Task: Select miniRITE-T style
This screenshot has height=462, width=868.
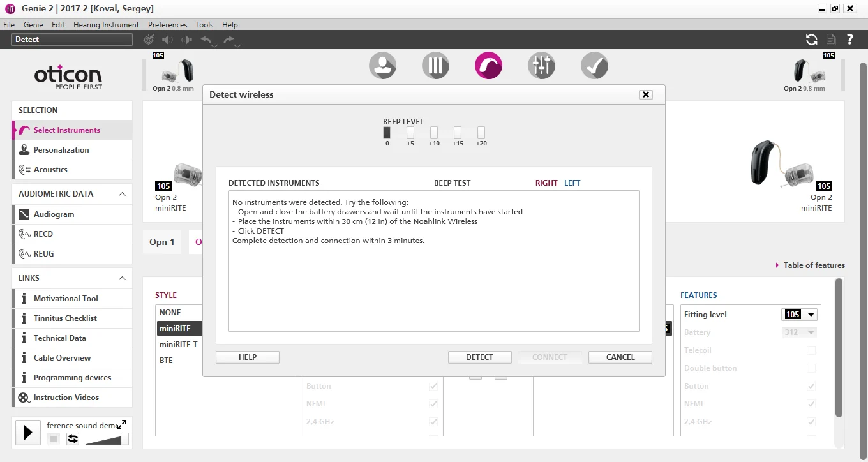Action: pos(178,345)
